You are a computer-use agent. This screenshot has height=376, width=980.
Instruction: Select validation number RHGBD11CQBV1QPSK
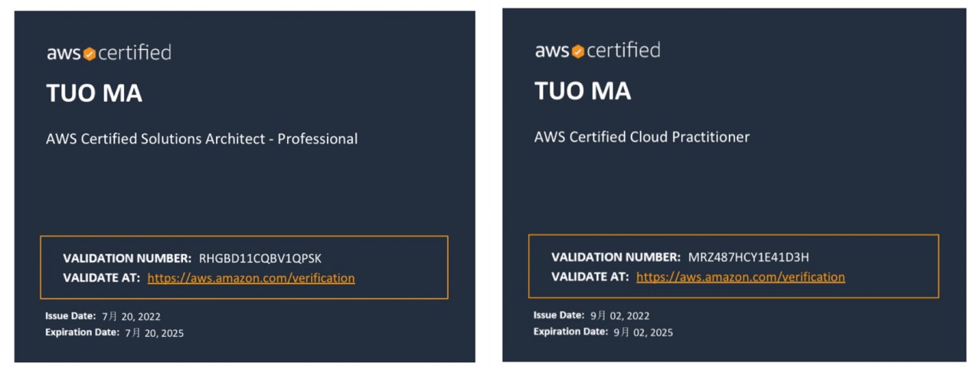pos(260,258)
